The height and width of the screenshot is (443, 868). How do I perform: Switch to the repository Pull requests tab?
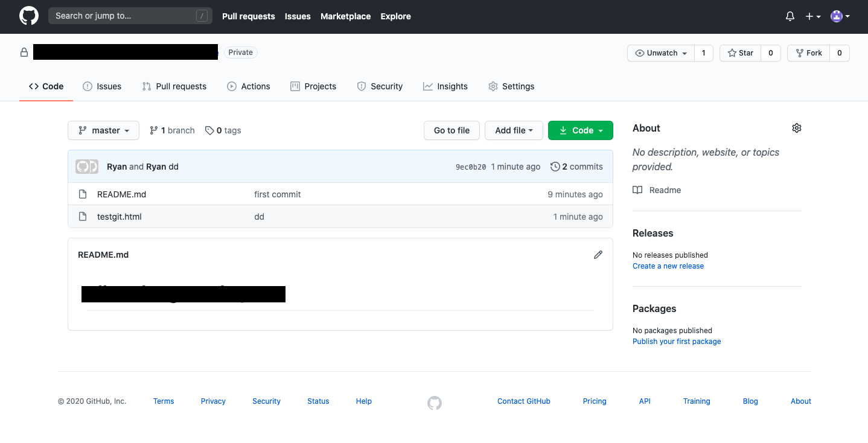(174, 86)
